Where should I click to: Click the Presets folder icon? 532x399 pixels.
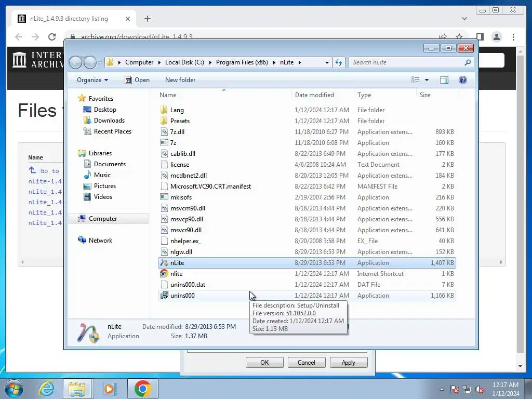pos(164,121)
